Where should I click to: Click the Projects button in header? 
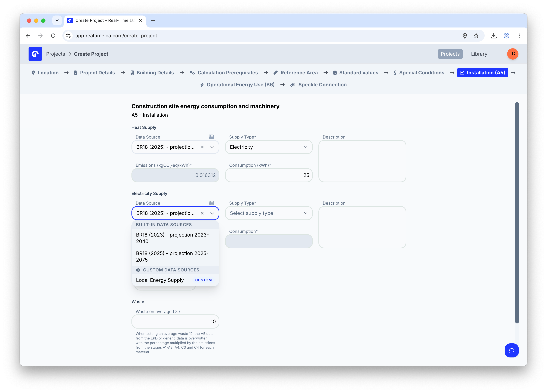tap(450, 54)
